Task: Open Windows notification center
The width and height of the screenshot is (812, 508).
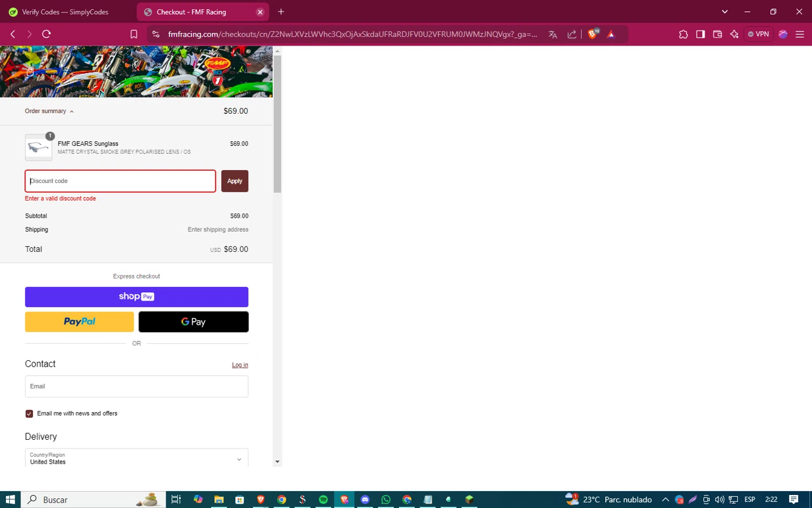Action: click(794, 499)
